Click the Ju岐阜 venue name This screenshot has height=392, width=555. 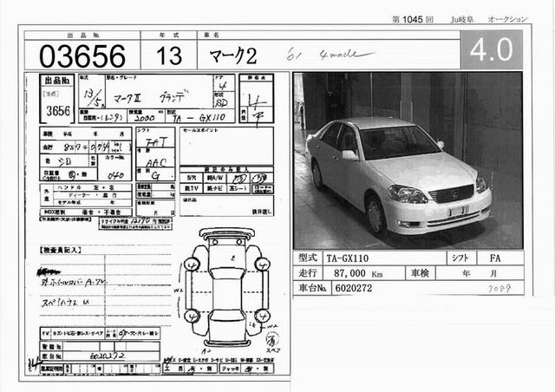462,19
